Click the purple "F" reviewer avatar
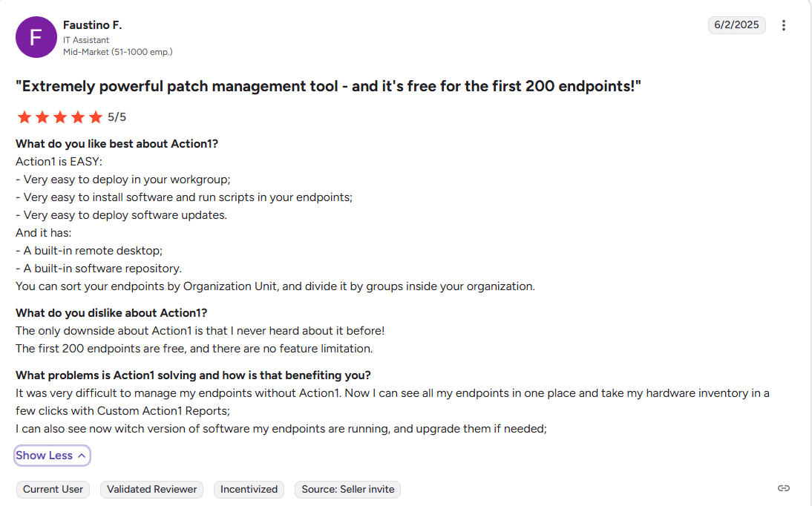This screenshot has height=506, width=812. coord(36,37)
